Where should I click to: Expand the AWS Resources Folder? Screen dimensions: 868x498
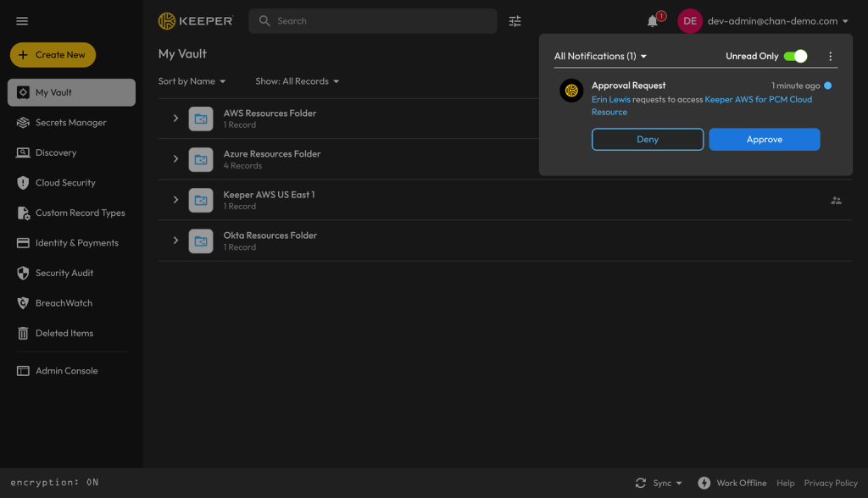[175, 119]
